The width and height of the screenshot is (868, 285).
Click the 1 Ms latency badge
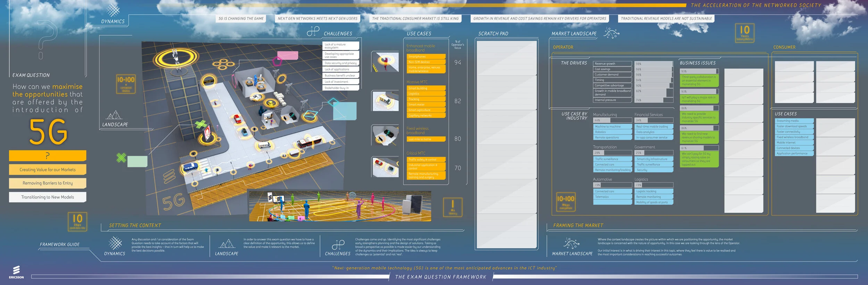[453, 207]
